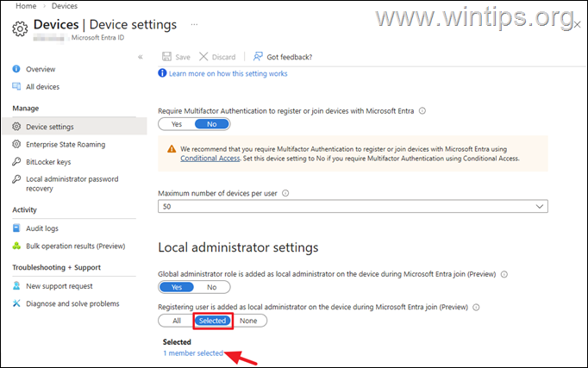Screen dimensions: 588x368
Task: Open Learn more on how this setting works
Action: [228, 73]
